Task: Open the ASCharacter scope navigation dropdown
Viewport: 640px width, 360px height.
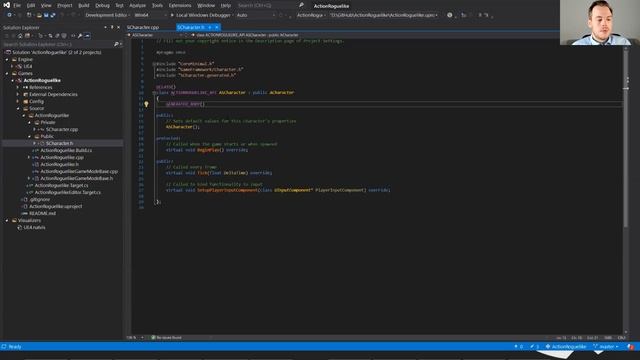Action: click(156, 35)
